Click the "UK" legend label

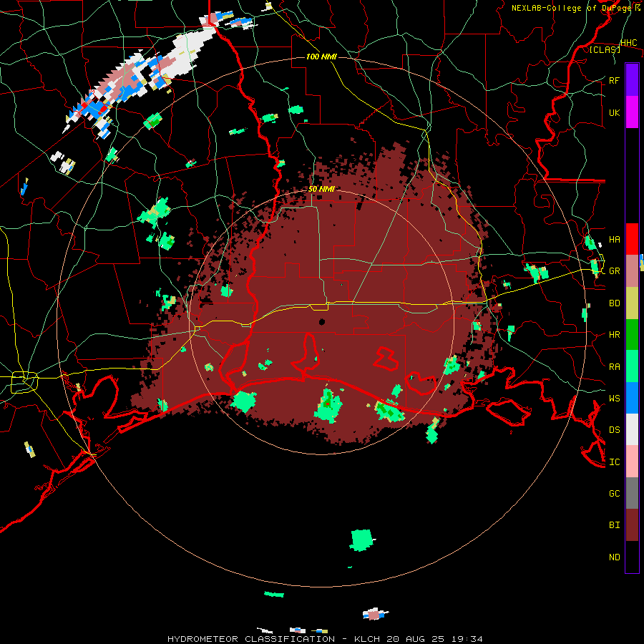614,112
